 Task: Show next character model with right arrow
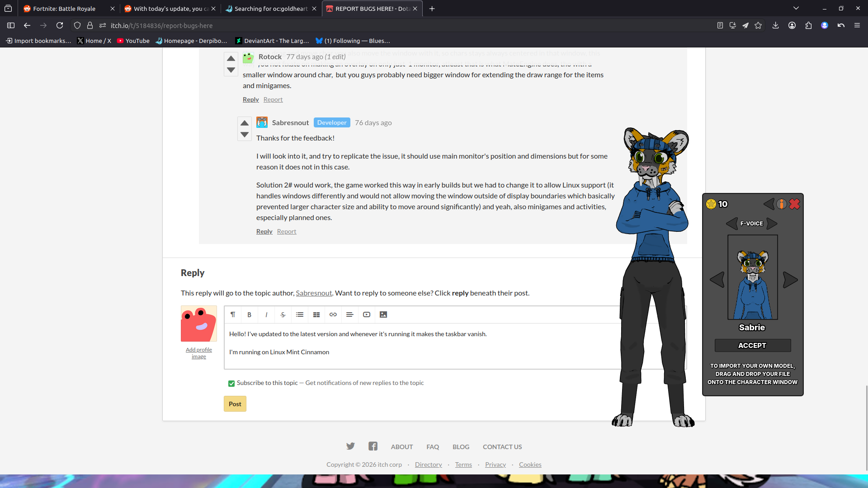pos(790,280)
